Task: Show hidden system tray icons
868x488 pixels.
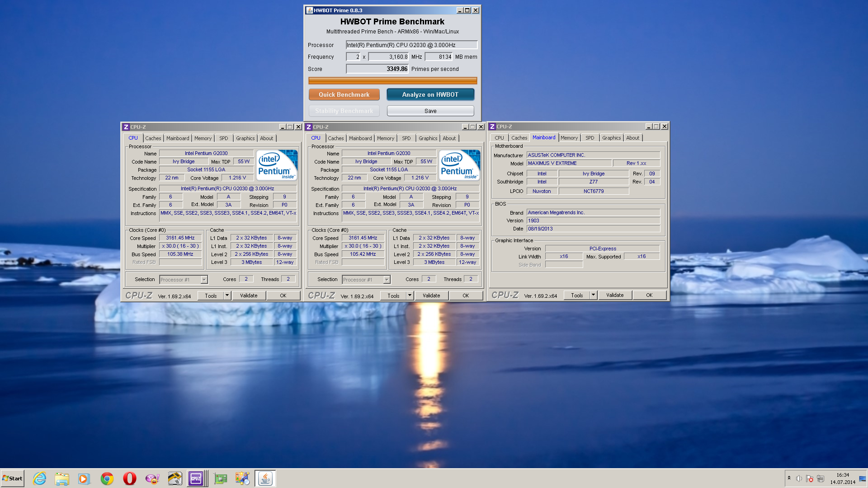Action: tap(789, 478)
